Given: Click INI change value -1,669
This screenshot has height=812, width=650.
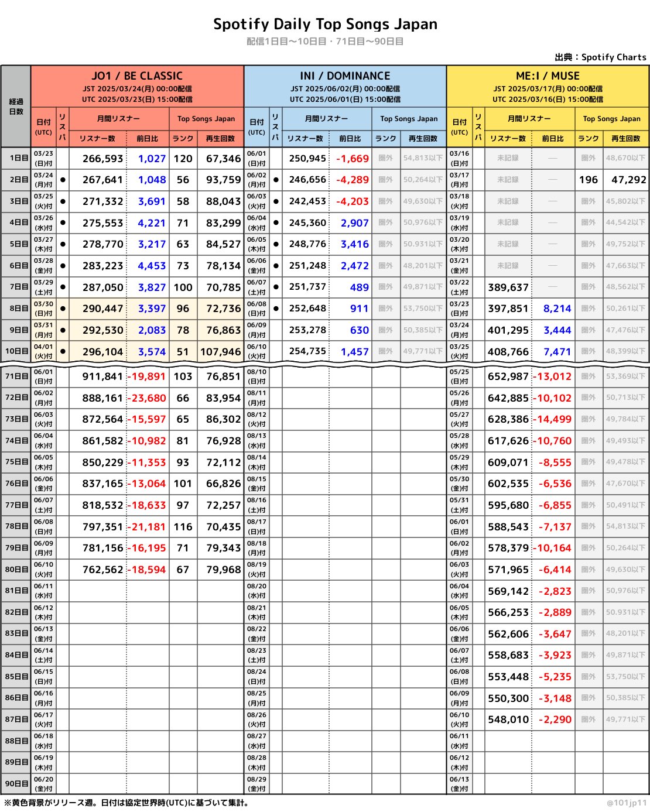Looking at the screenshot, I should 353,159.
